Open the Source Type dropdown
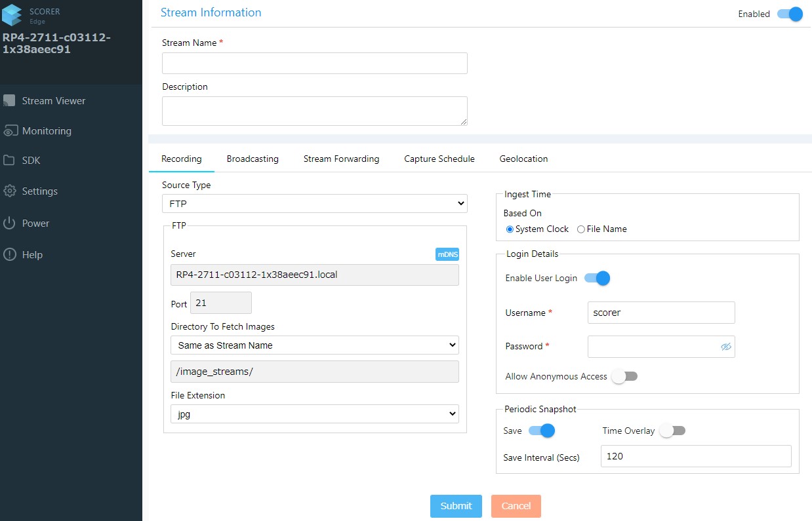812x521 pixels. tap(314, 204)
